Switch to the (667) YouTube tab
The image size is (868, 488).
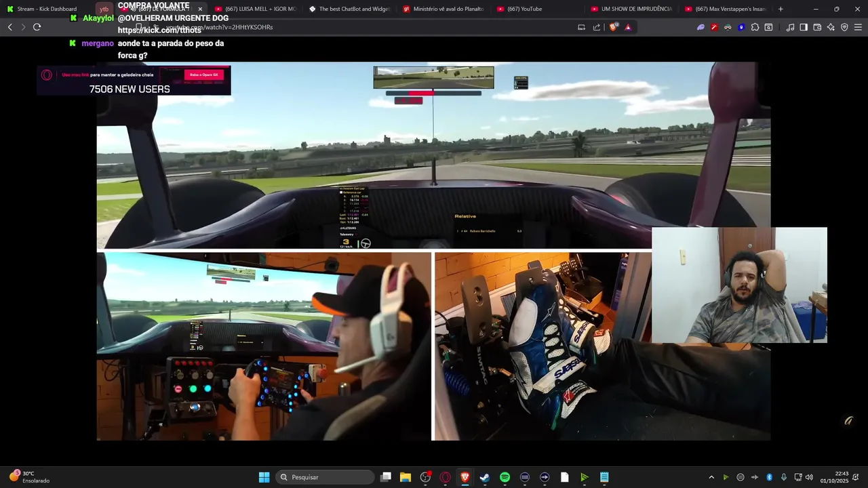pyautogui.click(x=538, y=9)
